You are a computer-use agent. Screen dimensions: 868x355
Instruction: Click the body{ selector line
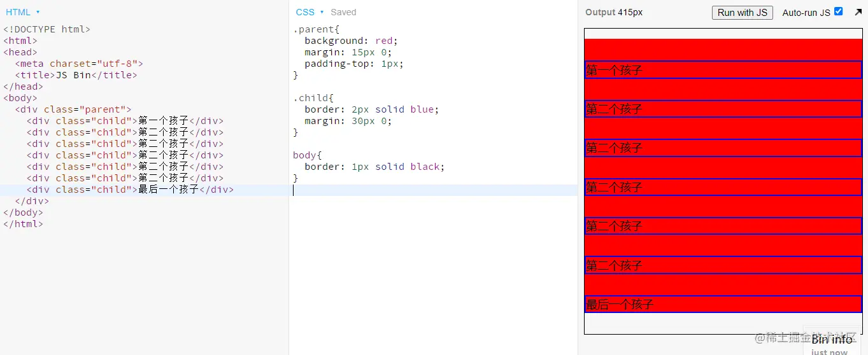pyautogui.click(x=308, y=155)
